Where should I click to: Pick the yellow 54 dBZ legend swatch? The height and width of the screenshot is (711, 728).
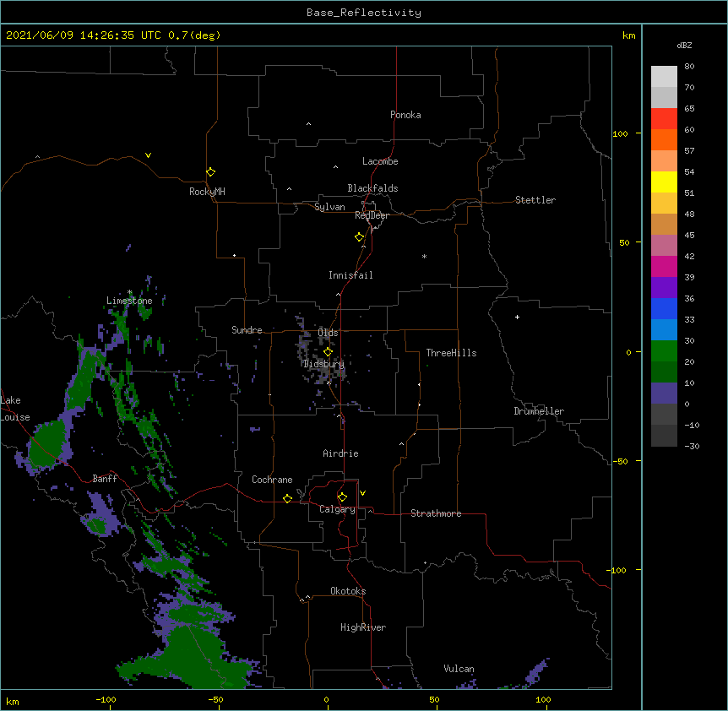click(664, 182)
